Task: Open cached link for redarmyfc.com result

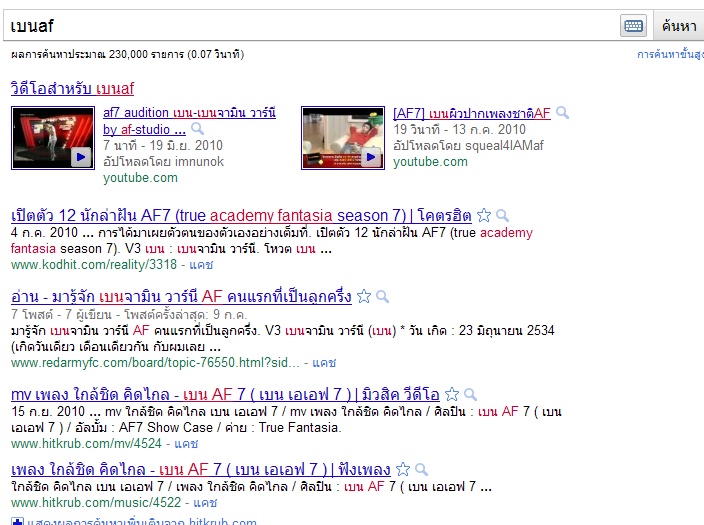Action: 324,362
